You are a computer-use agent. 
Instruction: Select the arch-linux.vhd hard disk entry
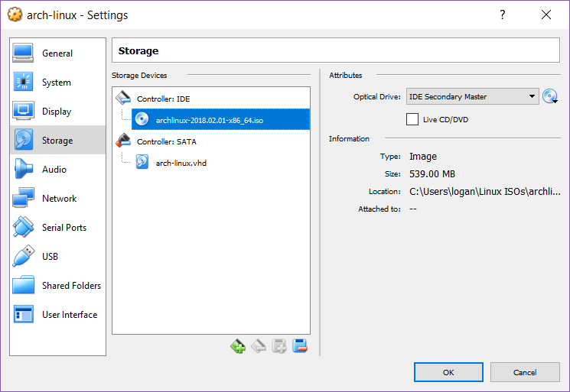(181, 163)
